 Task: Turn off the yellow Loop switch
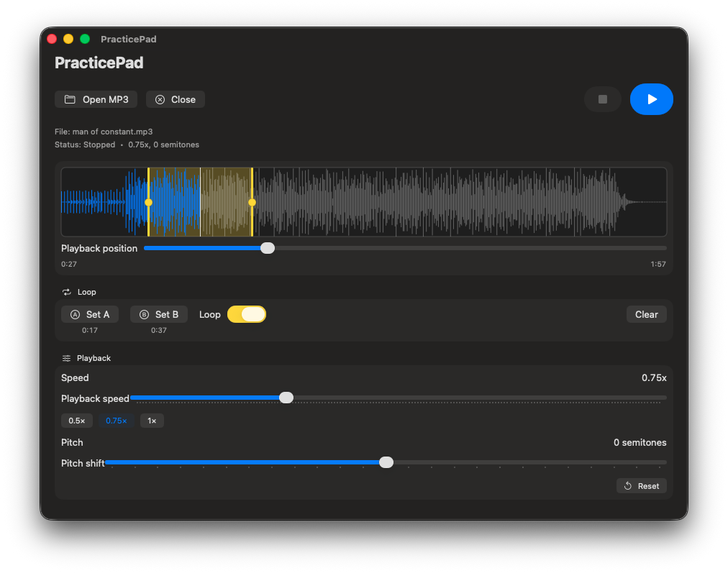pos(247,314)
